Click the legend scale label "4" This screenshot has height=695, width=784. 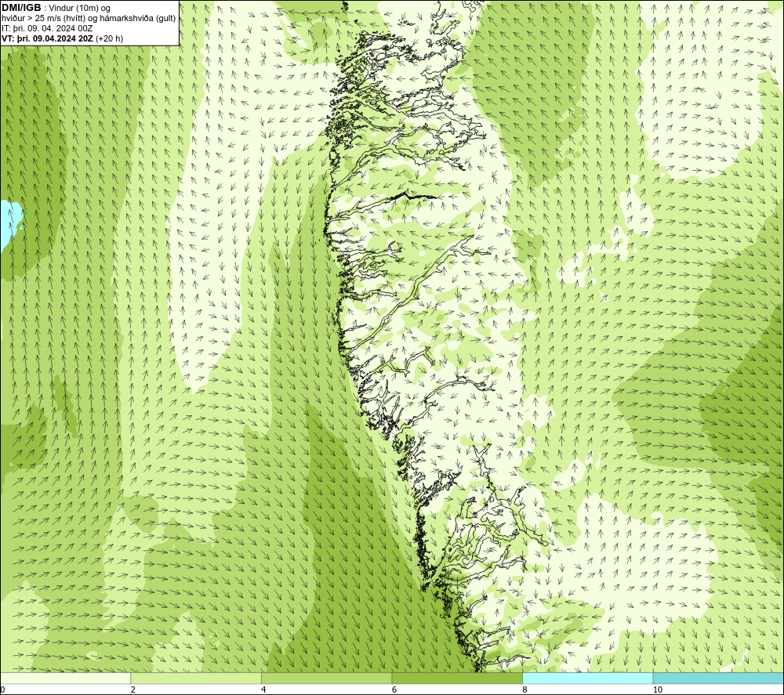[263, 690]
